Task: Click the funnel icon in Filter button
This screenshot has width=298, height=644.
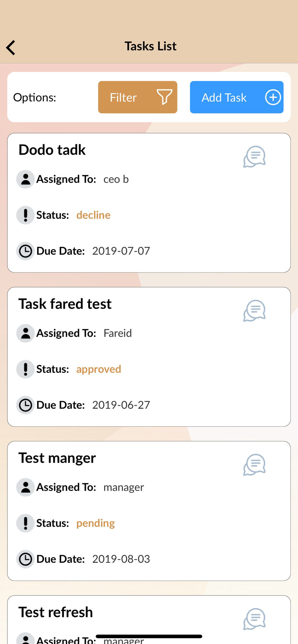Action: click(164, 97)
